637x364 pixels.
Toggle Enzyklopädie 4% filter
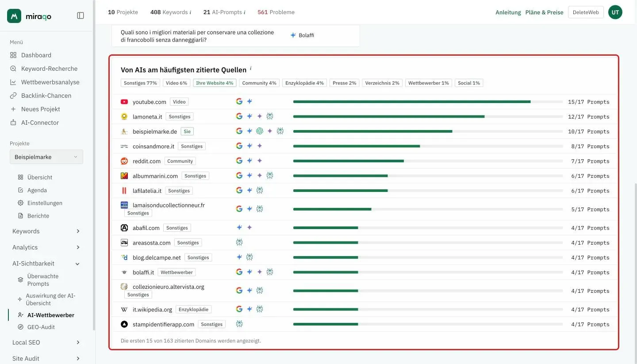pos(305,83)
